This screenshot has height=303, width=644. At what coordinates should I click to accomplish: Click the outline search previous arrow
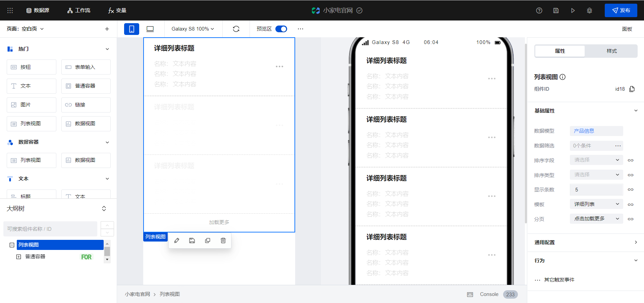pos(107,225)
